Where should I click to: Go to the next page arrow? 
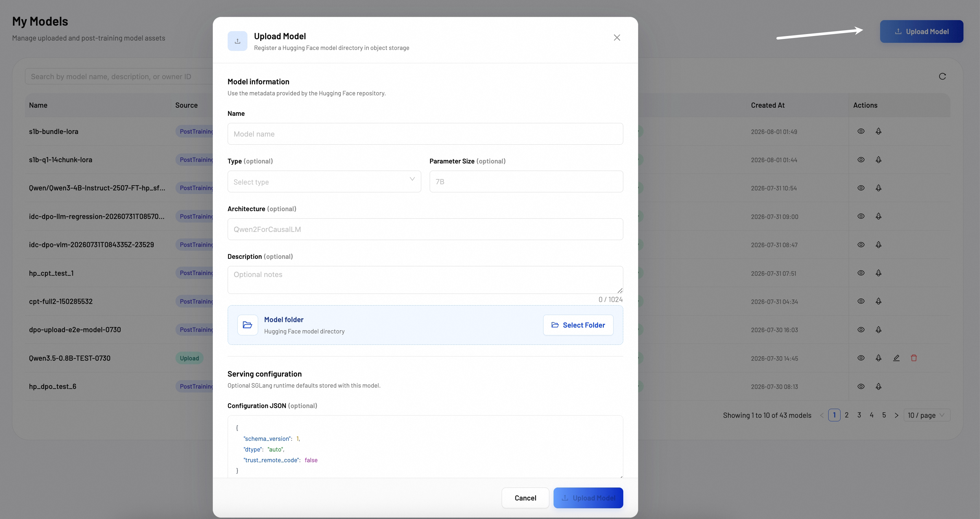pos(896,415)
